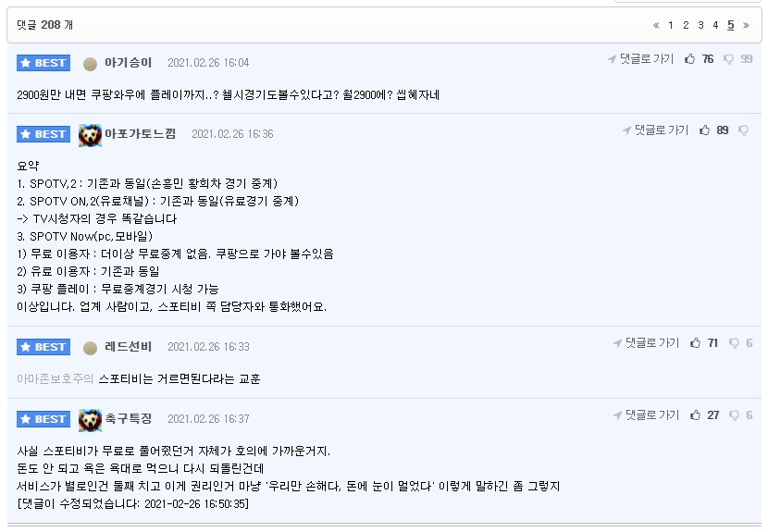Go to comment page 3
This screenshot has width=768, height=532.
pos(700,25)
